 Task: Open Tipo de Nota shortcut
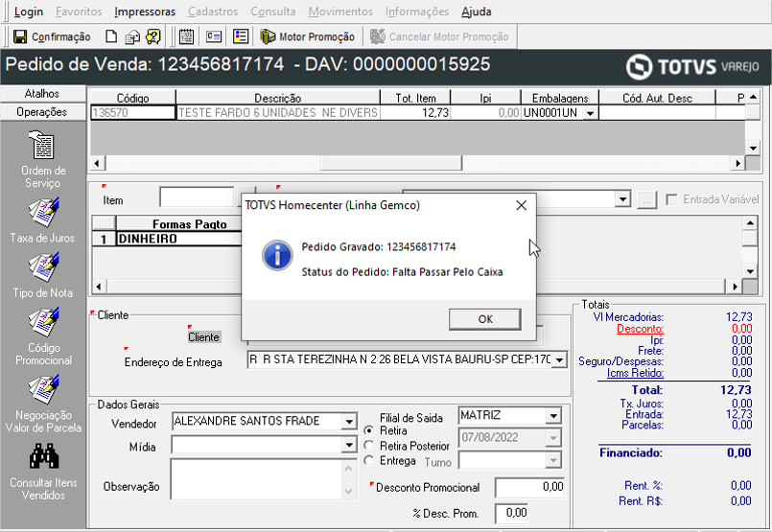click(43, 275)
